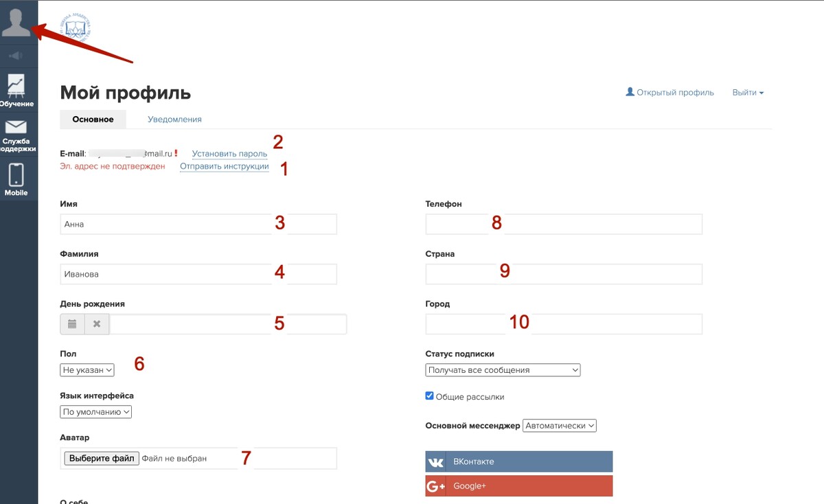Expand the Пол dropdown

pos(87,370)
